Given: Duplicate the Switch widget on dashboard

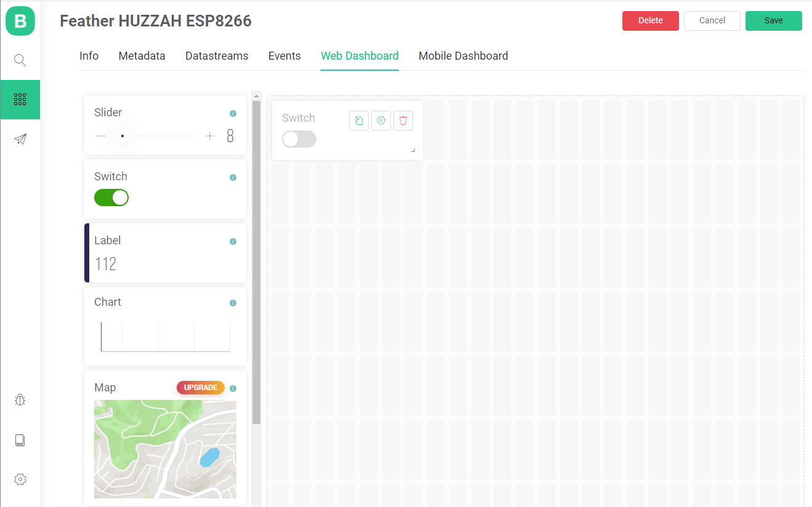Looking at the screenshot, I should [x=359, y=121].
